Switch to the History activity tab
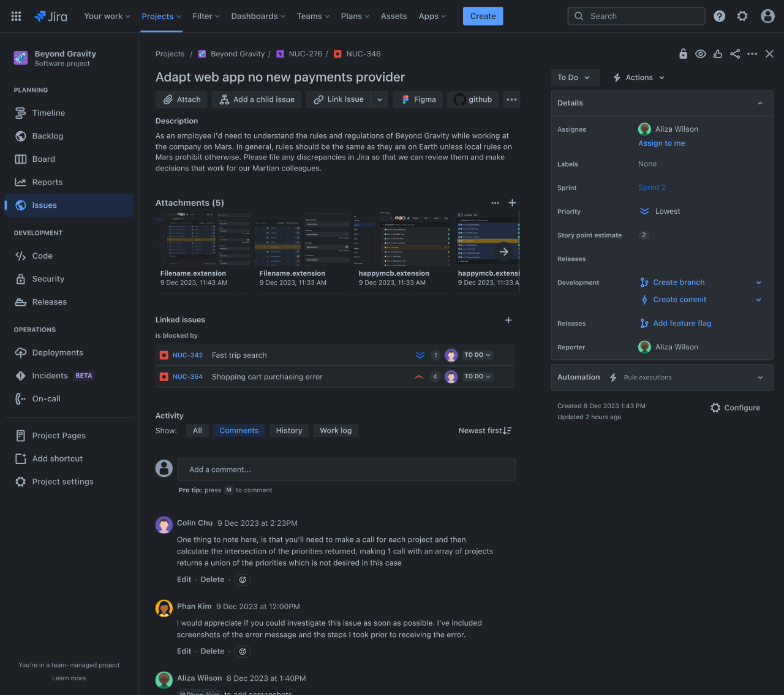This screenshot has width=784, height=695. [288, 430]
